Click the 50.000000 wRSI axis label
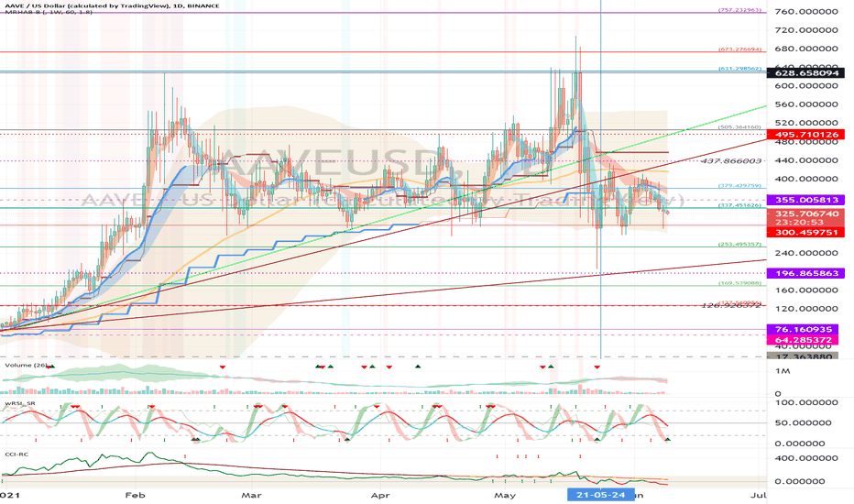 803,422
